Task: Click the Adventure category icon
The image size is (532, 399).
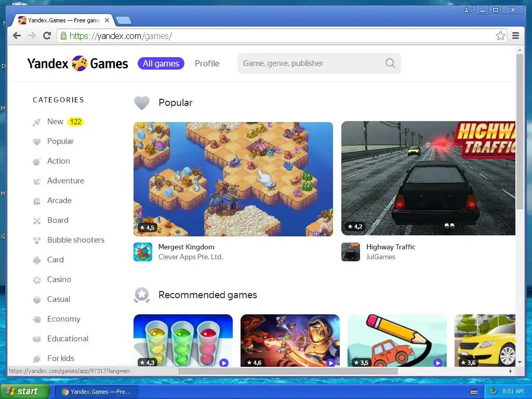Action: (x=37, y=181)
